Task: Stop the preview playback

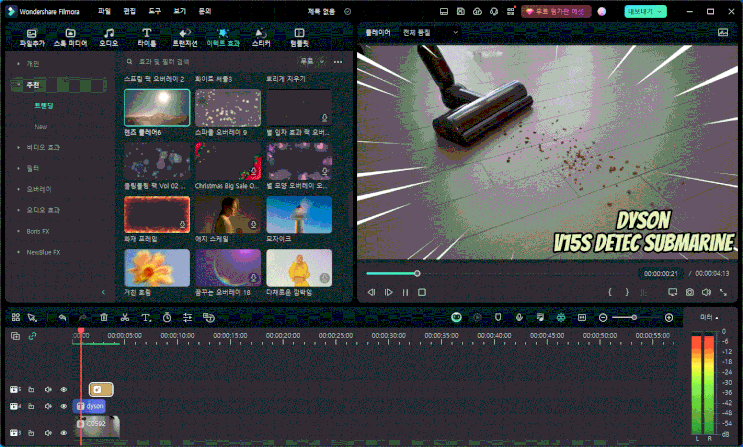Action: click(x=422, y=292)
